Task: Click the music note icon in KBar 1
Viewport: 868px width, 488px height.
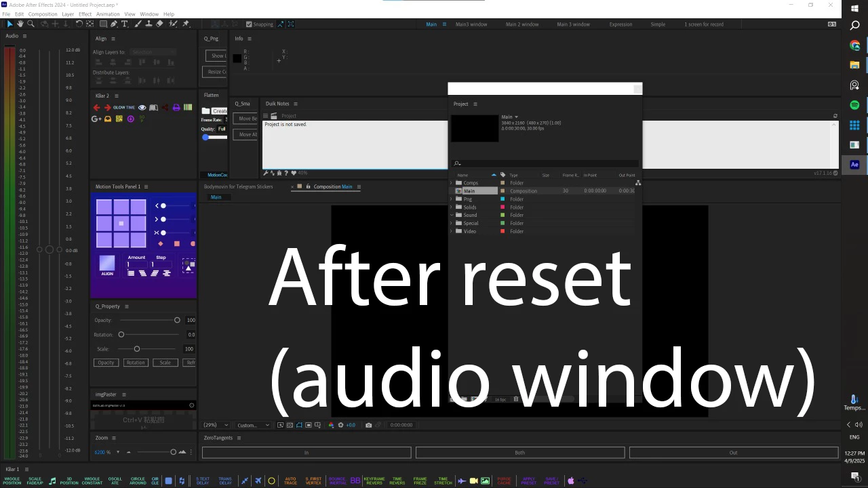Action: coord(52,481)
